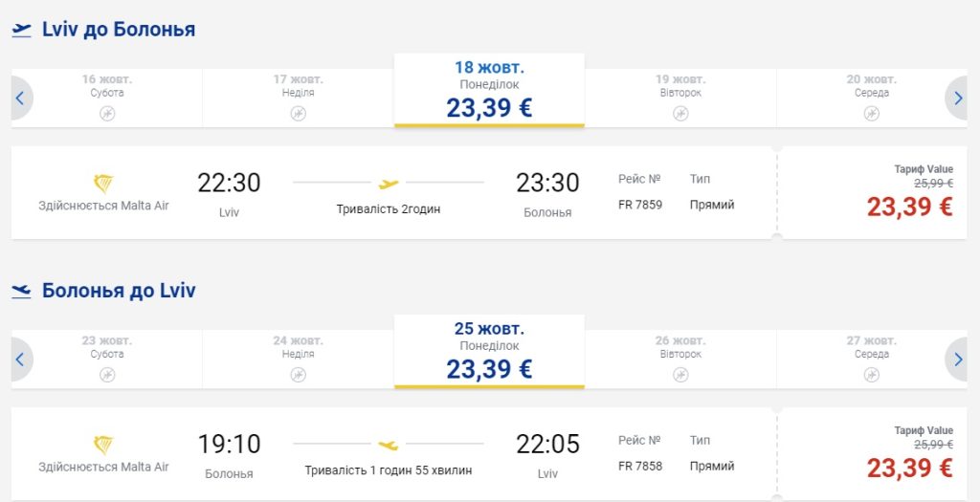Click no-flight icon under 17 жовт. Неділя

(x=298, y=113)
